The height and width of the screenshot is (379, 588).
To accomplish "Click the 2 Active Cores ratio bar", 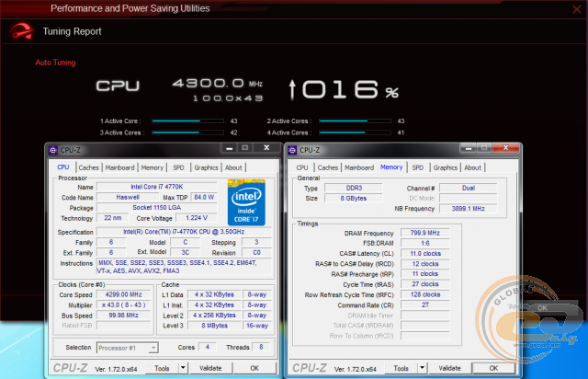I will click(356, 121).
